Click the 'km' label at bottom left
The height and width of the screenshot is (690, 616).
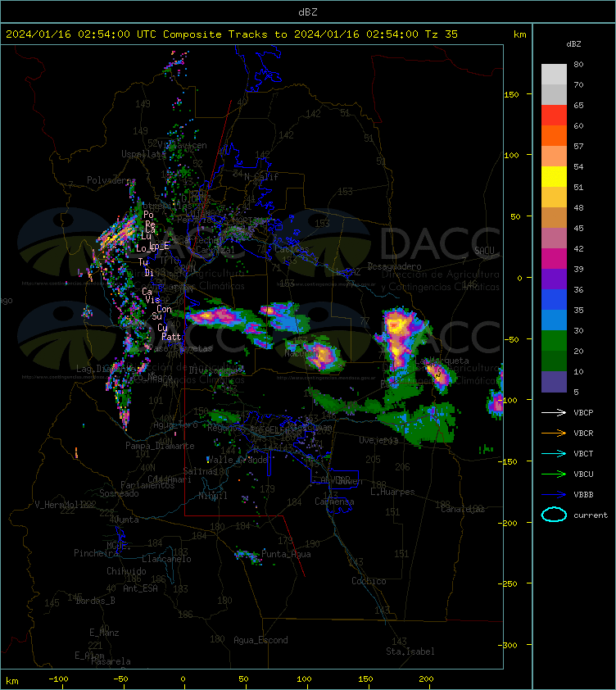[12, 681]
